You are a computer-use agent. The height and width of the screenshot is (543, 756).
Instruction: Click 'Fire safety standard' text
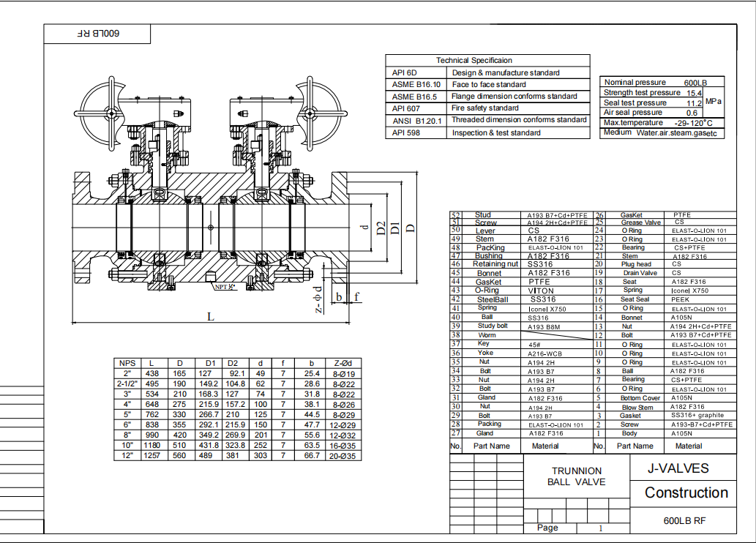(x=485, y=108)
